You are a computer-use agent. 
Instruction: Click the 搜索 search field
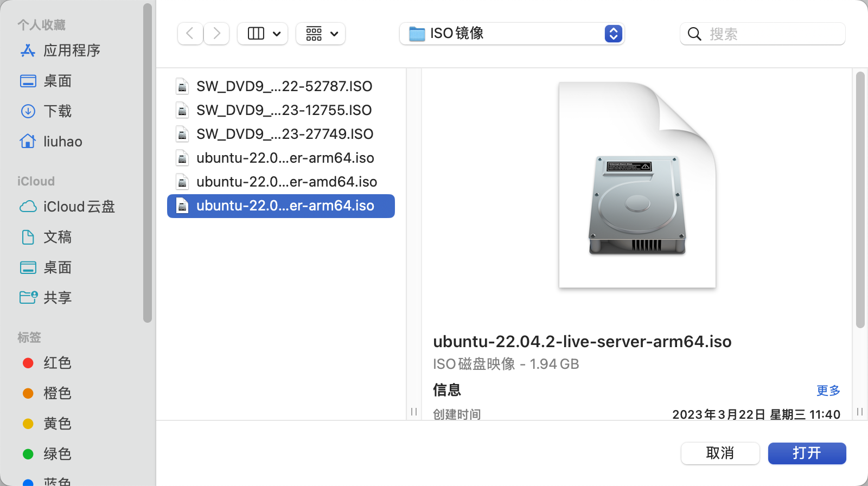762,34
